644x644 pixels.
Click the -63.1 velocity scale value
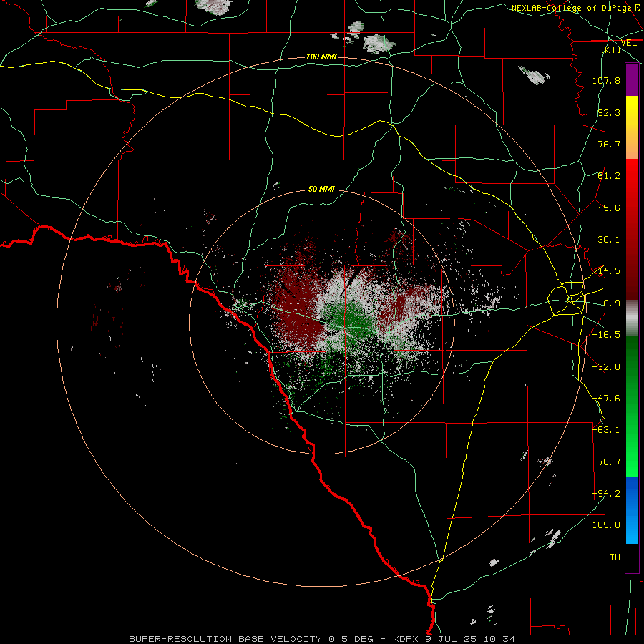tap(606, 430)
